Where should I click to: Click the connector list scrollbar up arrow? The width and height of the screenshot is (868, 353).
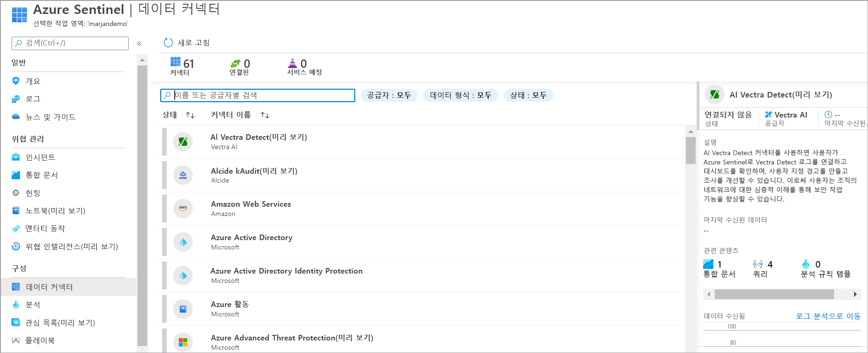[x=691, y=131]
